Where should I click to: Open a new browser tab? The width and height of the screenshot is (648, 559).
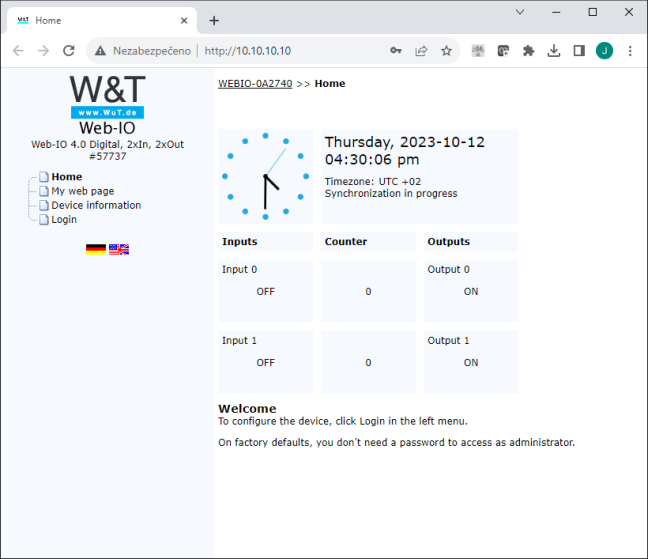click(214, 21)
